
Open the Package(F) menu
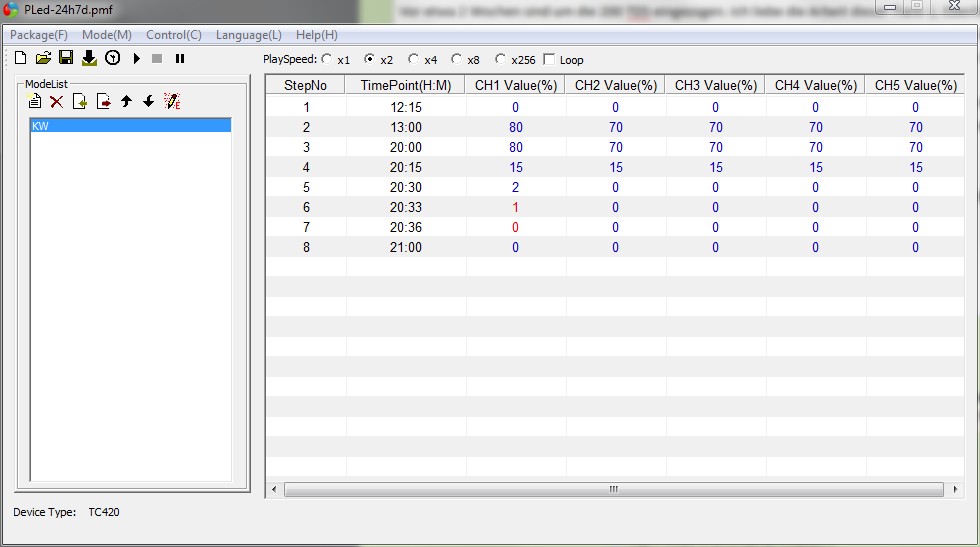pos(39,35)
